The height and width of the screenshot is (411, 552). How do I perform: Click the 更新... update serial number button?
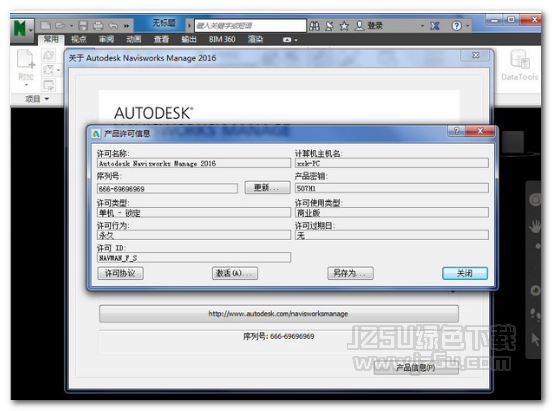(267, 188)
